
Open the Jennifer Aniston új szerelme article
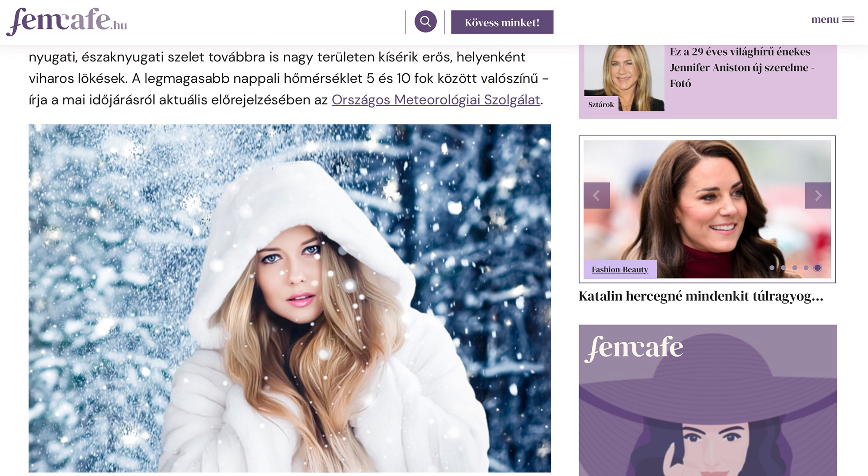pos(742,67)
